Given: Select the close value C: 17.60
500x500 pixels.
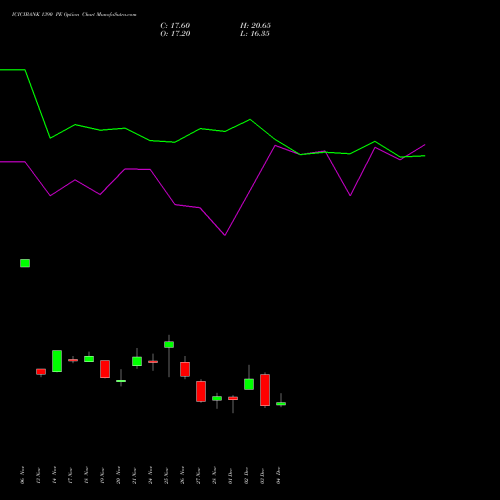Looking at the screenshot, I should 175,26.
